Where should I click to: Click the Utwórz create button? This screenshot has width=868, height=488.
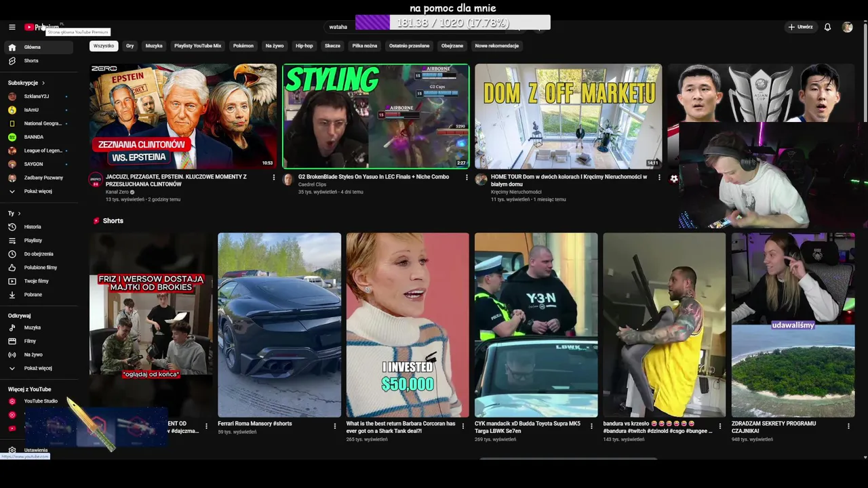coord(800,27)
